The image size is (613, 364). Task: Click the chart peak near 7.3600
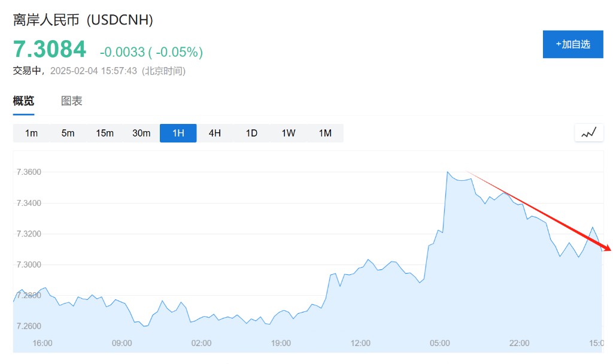448,172
